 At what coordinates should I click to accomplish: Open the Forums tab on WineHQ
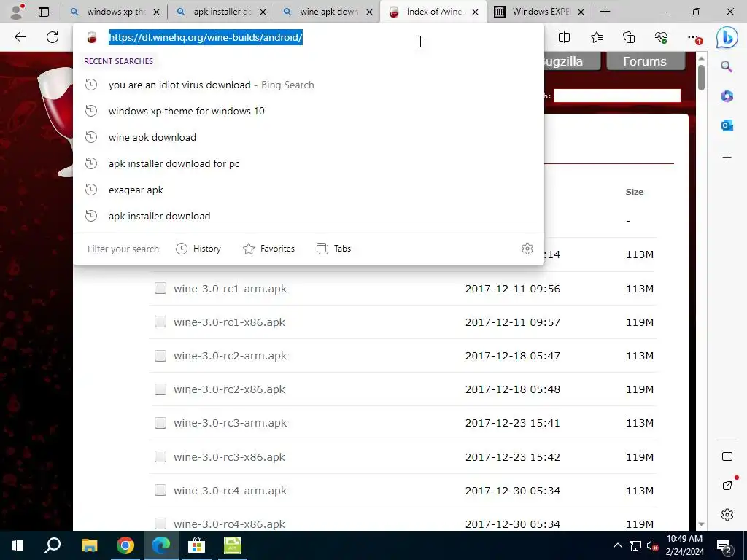coord(645,61)
